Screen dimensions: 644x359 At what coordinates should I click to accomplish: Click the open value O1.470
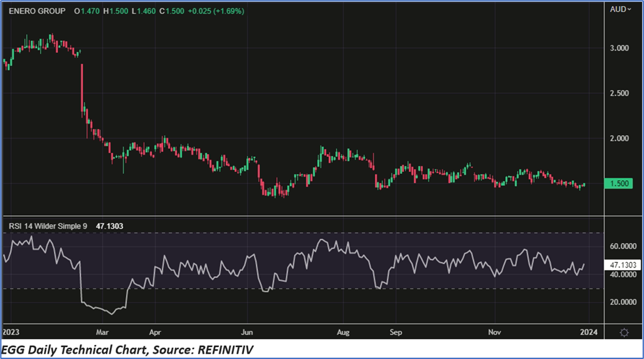[87, 11]
